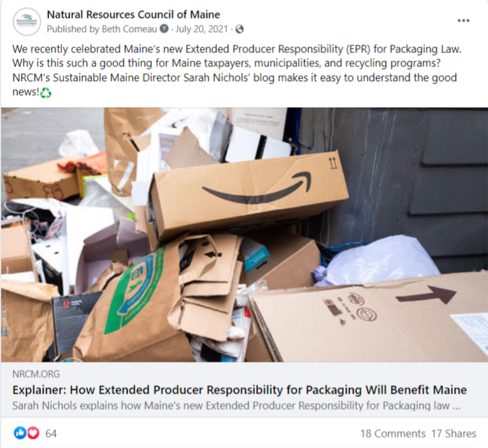Click the Sarah Nichols article description text
This screenshot has height=448, width=488.
point(236,406)
